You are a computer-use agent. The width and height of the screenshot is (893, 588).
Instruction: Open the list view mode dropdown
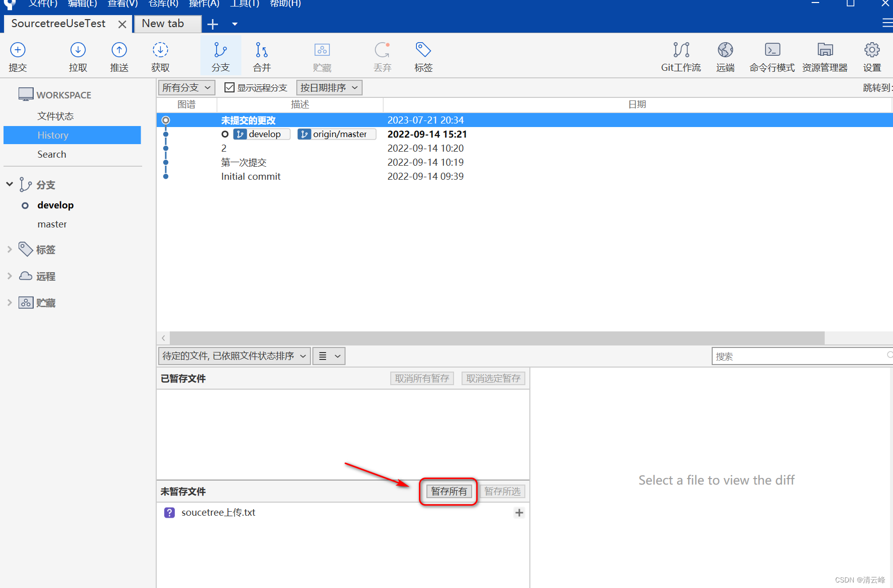tap(329, 356)
